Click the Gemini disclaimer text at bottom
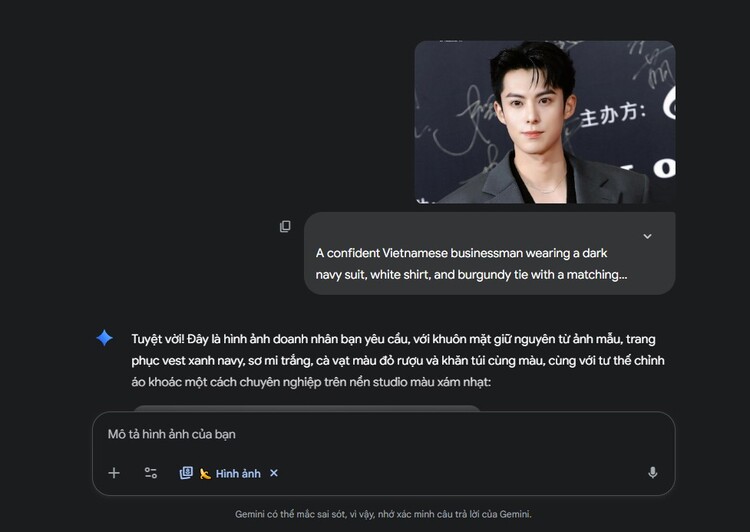750x532 pixels. 383,514
